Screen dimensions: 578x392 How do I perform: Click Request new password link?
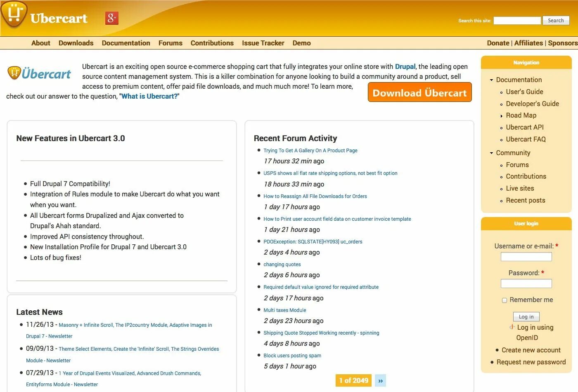pyautogui.click(x=531, y=362)
